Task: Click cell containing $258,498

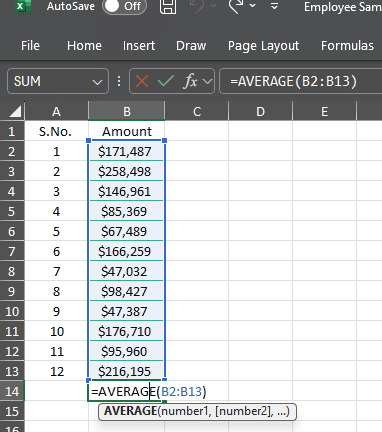Action: [x=127, y=171]
